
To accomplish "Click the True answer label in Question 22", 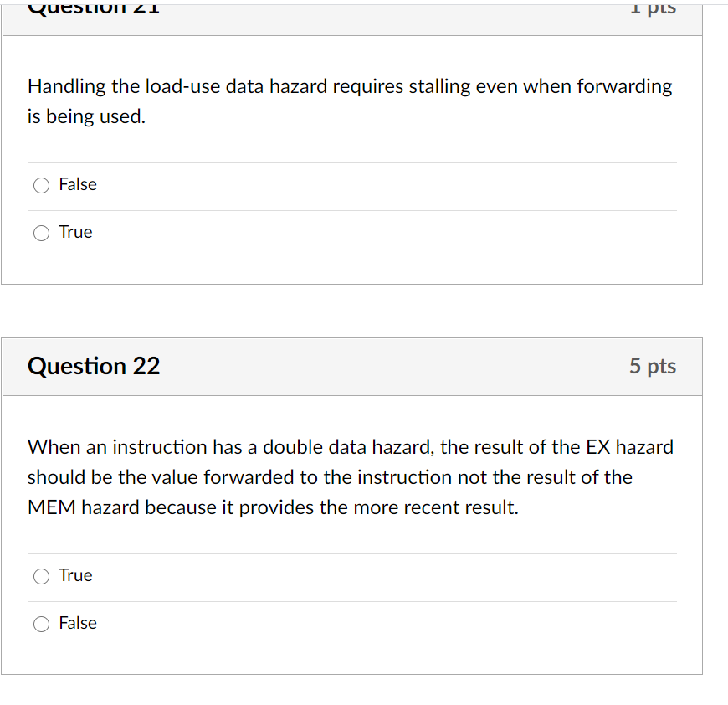I will pos(76,575).
